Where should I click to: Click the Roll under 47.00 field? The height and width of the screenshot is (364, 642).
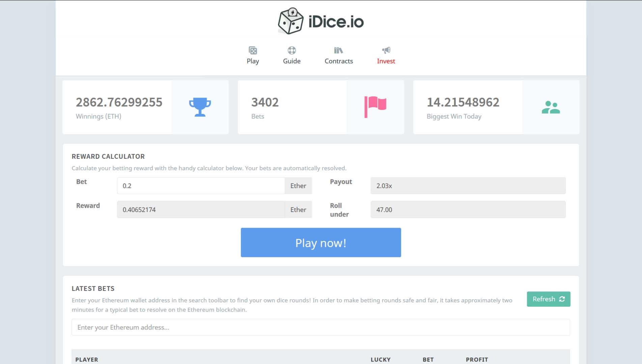point(468,210)
